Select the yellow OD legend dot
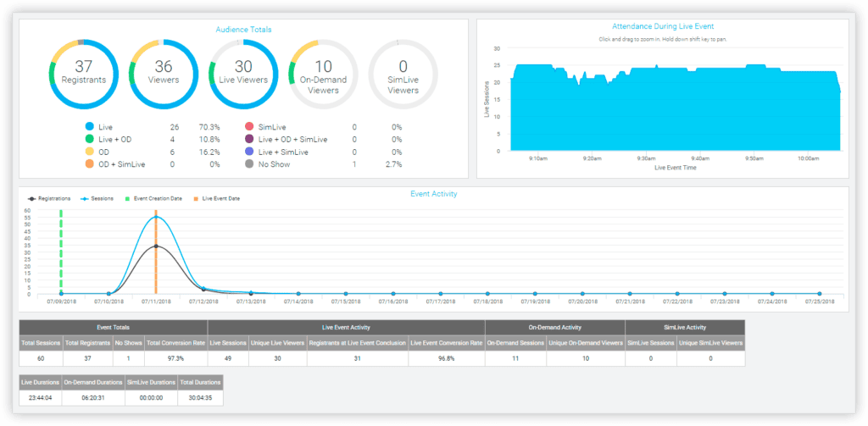868x426 pixels. coord(90,152)
